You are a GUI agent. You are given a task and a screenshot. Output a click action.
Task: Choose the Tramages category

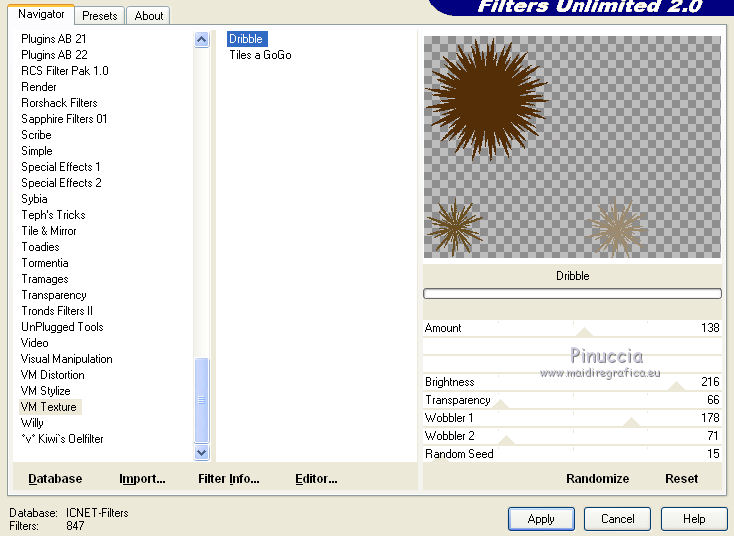tap(45, 279)
